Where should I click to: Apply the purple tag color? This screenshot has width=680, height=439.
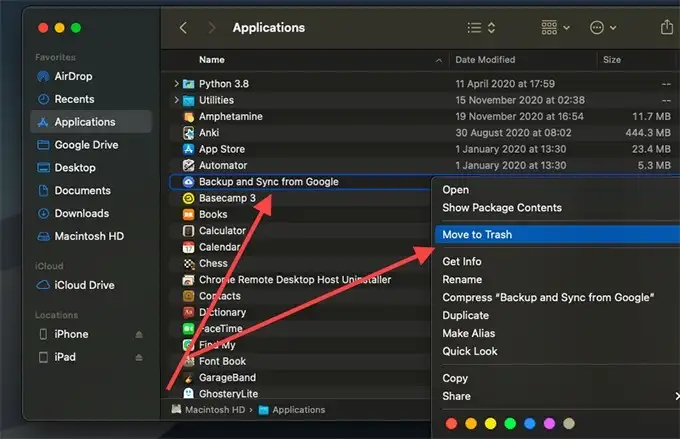[549, 423]
